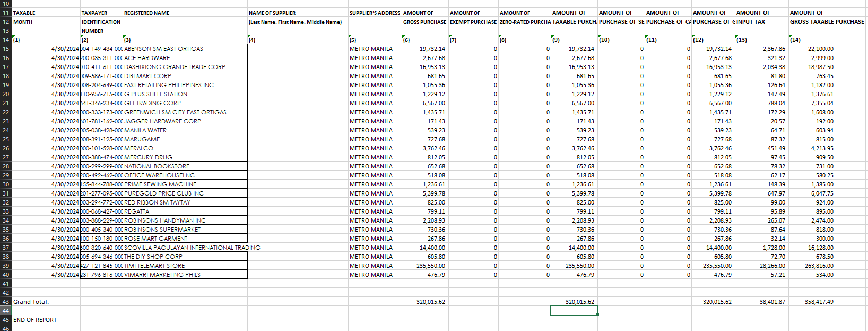
Task: Select the JAGGER HARDWARE CORP cell
Action: click(185, 121)
